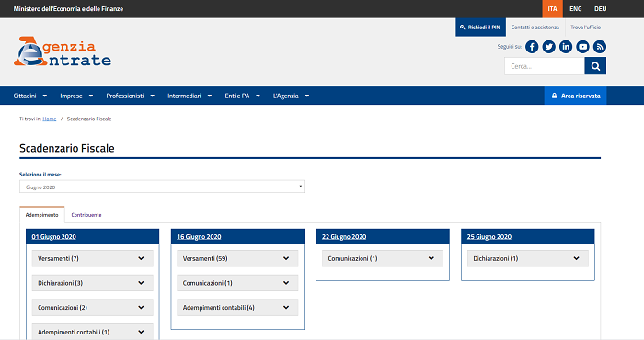Switch language to DEU
Screen dimensions: 644x340
[600, 8]
